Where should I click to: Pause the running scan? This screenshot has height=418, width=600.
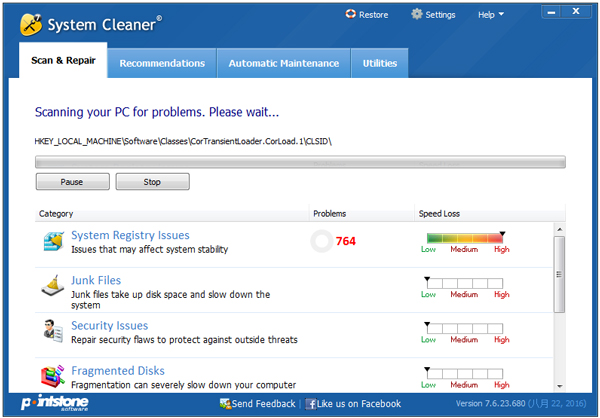tap(73, 181)
